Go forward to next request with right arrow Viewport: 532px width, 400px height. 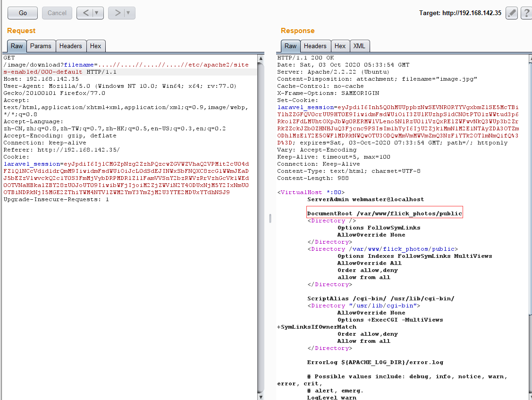[x=118, y=13]
